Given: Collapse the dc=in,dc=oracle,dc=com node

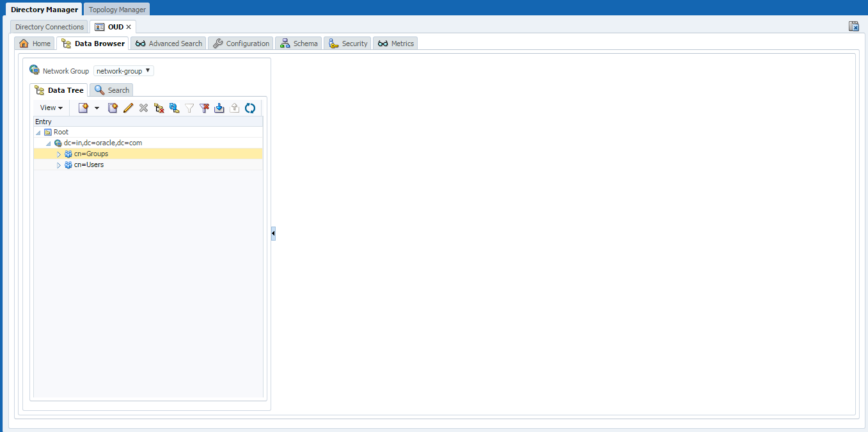Looking at the screenshot, I should (49, 143).
